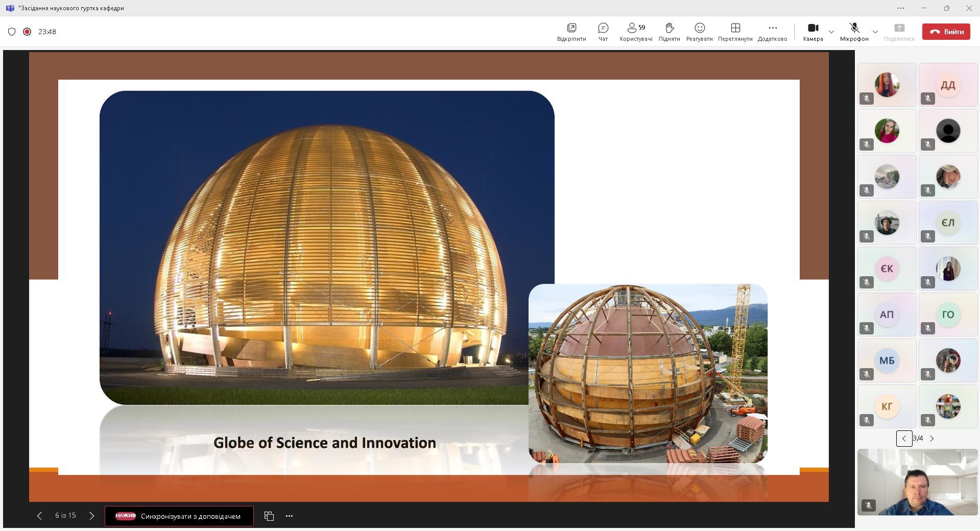Open the Чат panel
Viewport: 980px width, 531px height.
pyautogui.click(x=603, y=32)
